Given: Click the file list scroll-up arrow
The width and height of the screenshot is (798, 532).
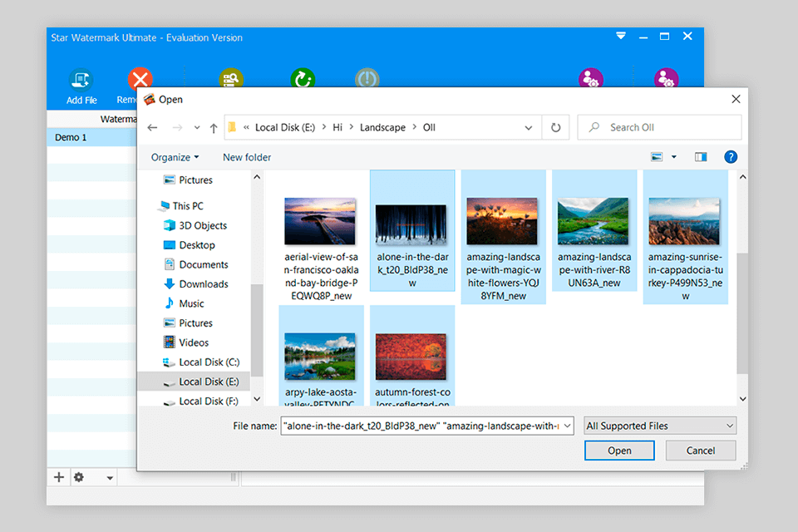Looking at the screenshot, I should (x=742, y=177).
